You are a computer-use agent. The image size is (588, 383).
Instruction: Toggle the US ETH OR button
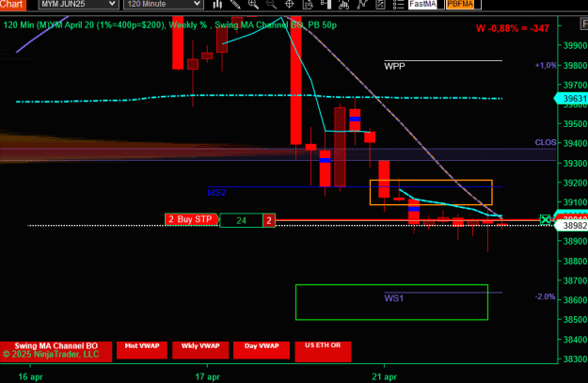pyautogui.click(x=323, y=351)
